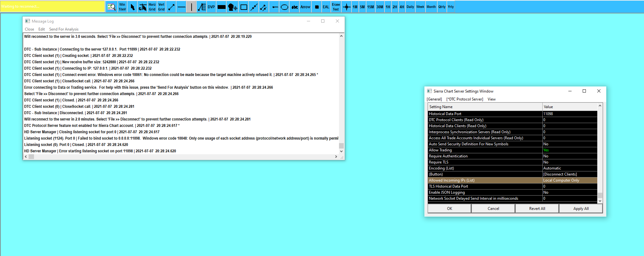Click Send For Analysis in Message Log

tap(64, 29)
